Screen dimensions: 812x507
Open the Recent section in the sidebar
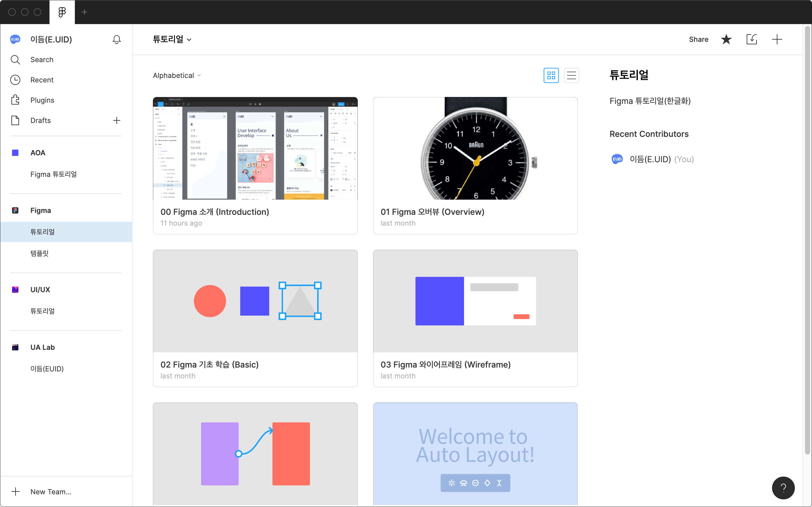pos(42,80)
